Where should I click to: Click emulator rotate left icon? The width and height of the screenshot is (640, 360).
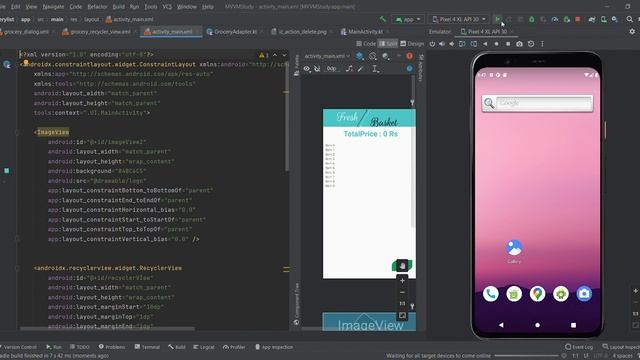click(x=462, y=44)
